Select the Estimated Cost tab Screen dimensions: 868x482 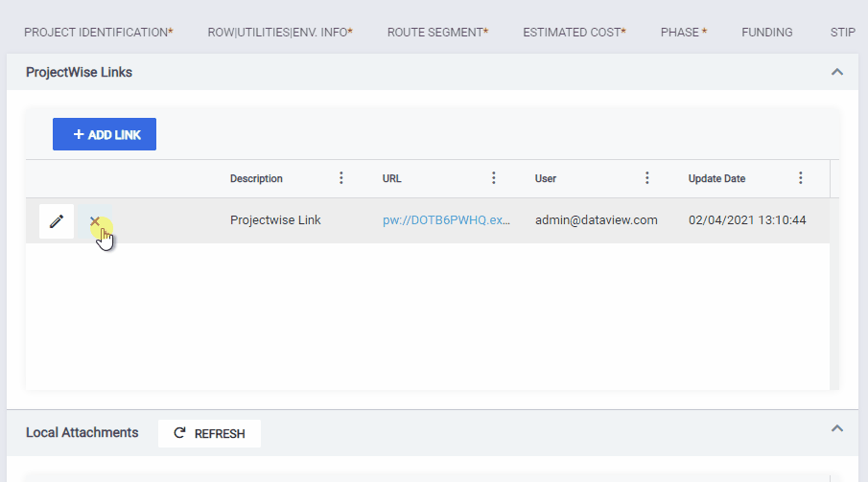(x=575, y=33)
